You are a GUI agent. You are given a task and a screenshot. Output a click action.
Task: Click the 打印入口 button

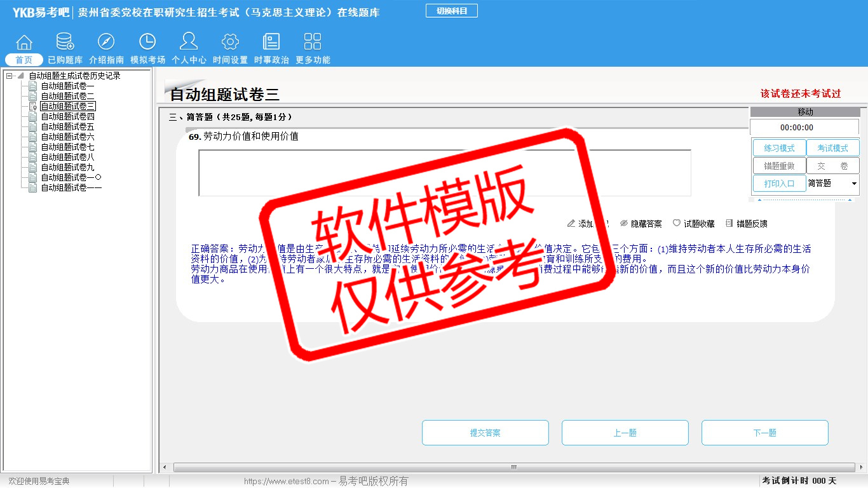pyautogui.click(x=779, y=184)
